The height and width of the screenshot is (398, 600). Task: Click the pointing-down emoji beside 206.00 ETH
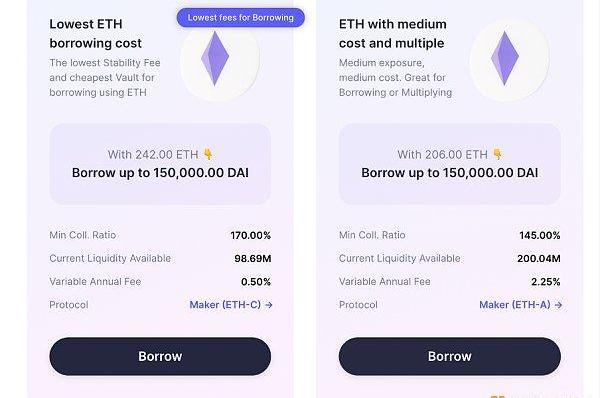(x=497, y=154)
